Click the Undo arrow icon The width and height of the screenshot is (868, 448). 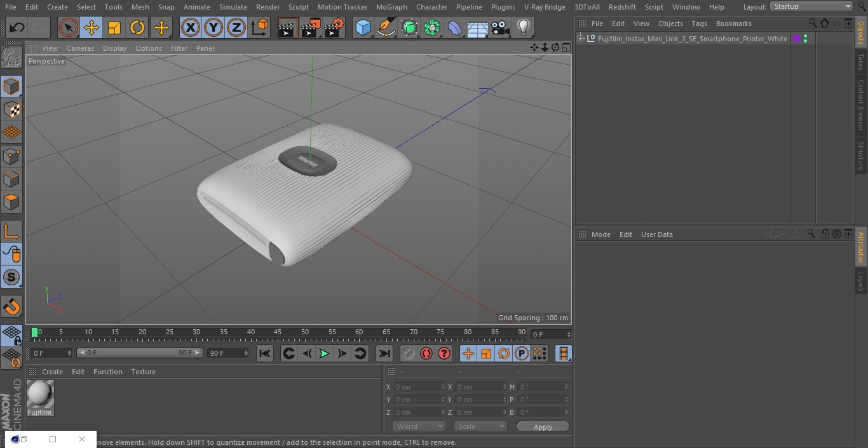pos(17,27)
